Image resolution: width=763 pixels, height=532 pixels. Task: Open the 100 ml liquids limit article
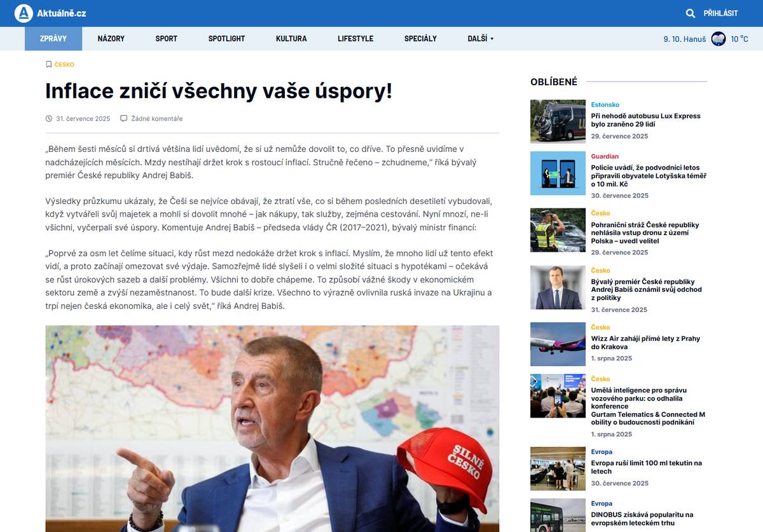646,467
